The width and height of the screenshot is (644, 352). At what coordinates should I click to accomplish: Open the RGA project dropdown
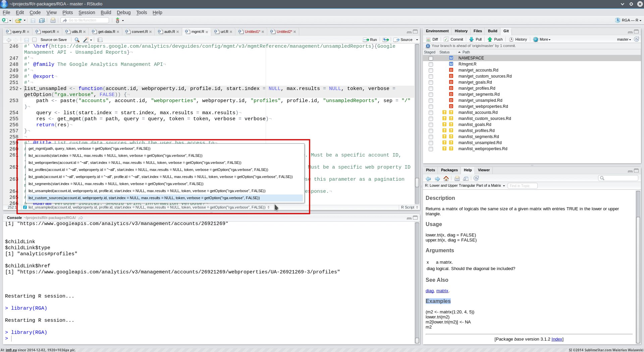click(x=628, y=20)
